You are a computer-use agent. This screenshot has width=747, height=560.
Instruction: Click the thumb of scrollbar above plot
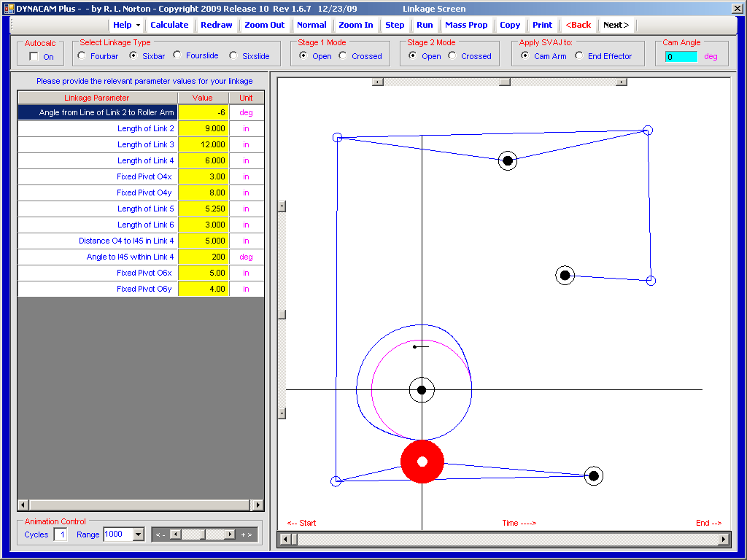click(505, 82)
